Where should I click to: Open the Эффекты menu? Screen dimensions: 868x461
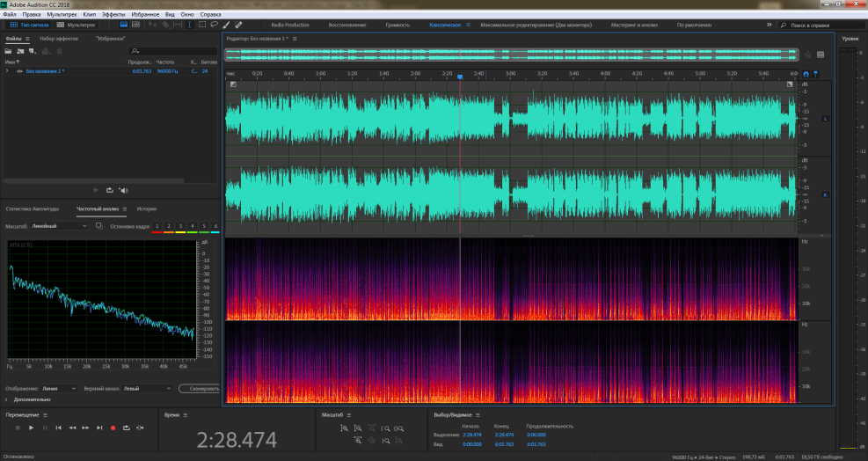(x=113, y=15)
